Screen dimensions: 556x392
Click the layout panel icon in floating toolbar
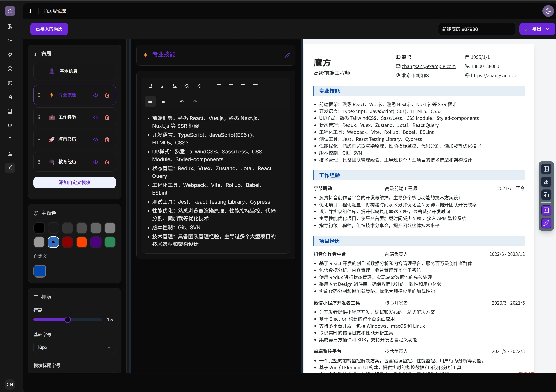[546, 169]
